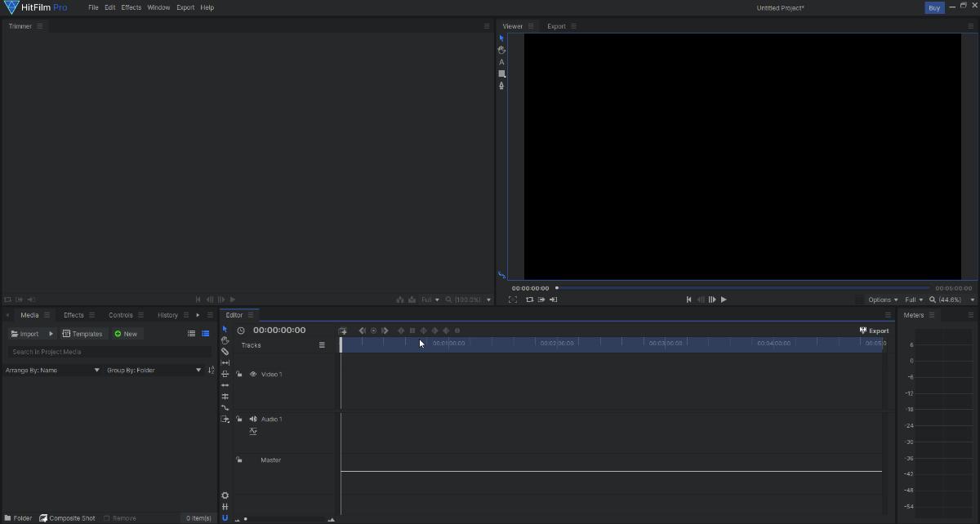This screenshot has height=524, width=980.
Task: Select the Rectangle mask tool in the Viewer
Action: point(501,73)
